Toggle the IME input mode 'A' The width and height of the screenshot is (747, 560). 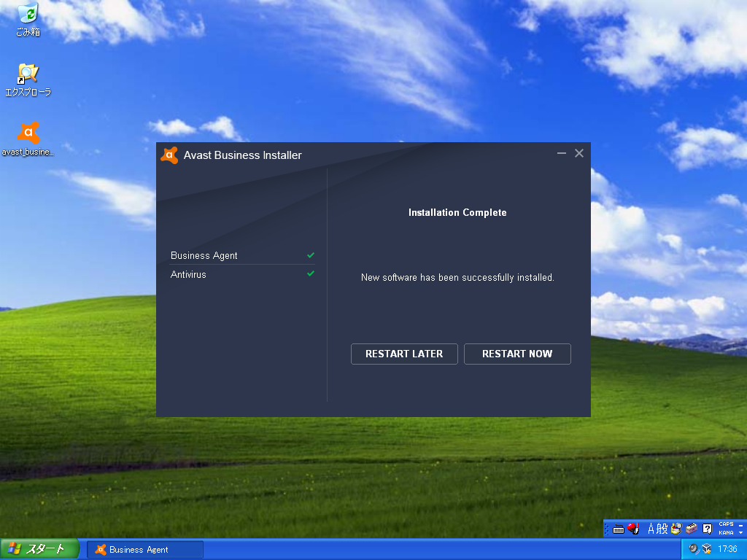click(x=651, y=529)
